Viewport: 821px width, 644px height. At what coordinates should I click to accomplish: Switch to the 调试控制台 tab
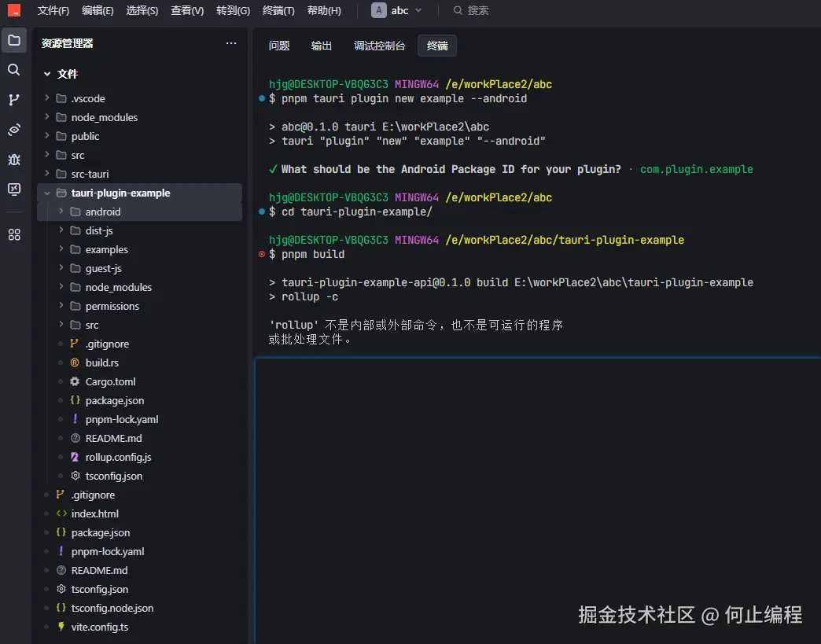point(380,46)
